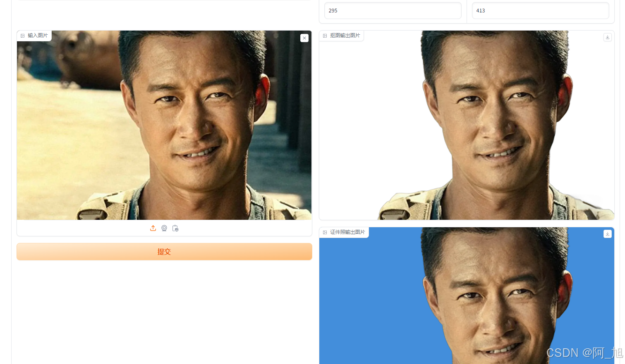Switch input source to upload mode
Image resolution: width=625 pixels, height=364 pixels.
153,228
